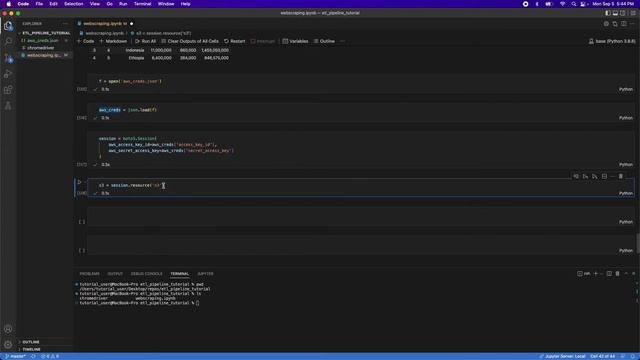640x360 pixels.
Task: Open macOS Spotlight search icon
Action: coord(573,4)
